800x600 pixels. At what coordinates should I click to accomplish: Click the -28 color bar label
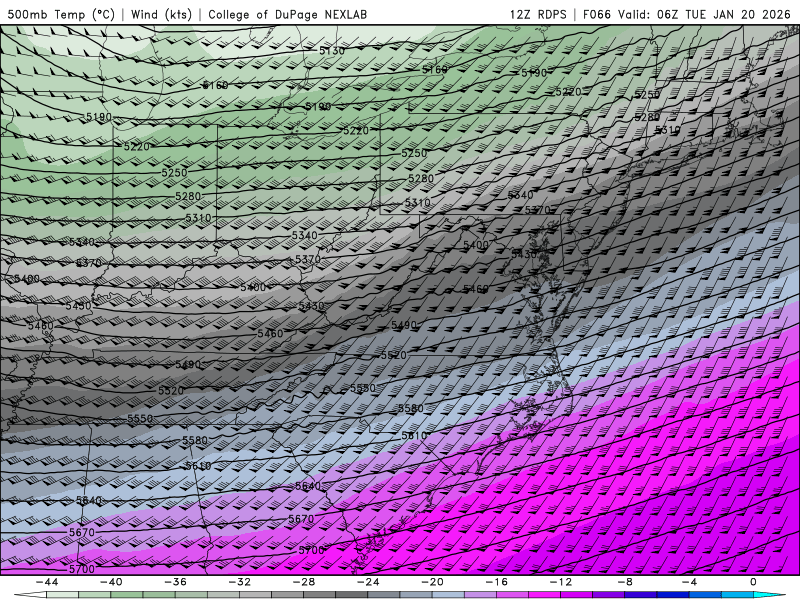point(304,582)
